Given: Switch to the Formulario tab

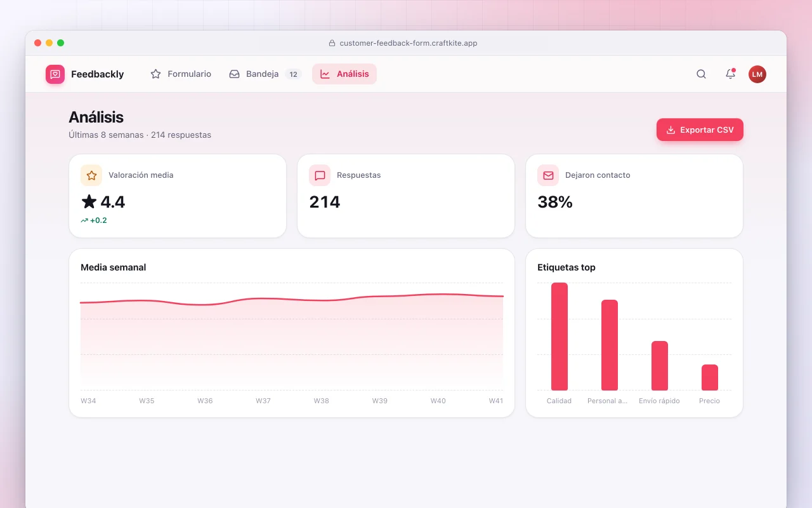Looking at the screenshot, I should [181, 74].
